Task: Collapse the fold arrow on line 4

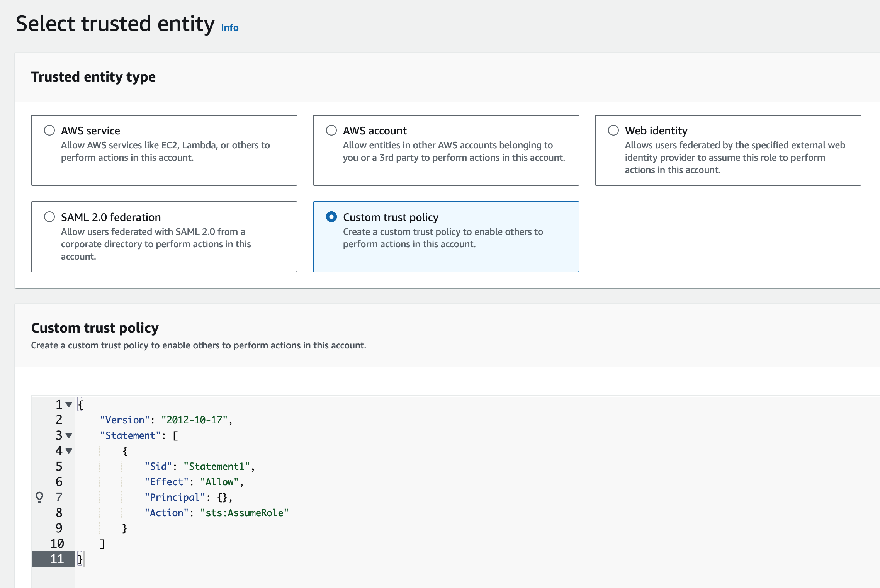Action: [x=69, y=451]
